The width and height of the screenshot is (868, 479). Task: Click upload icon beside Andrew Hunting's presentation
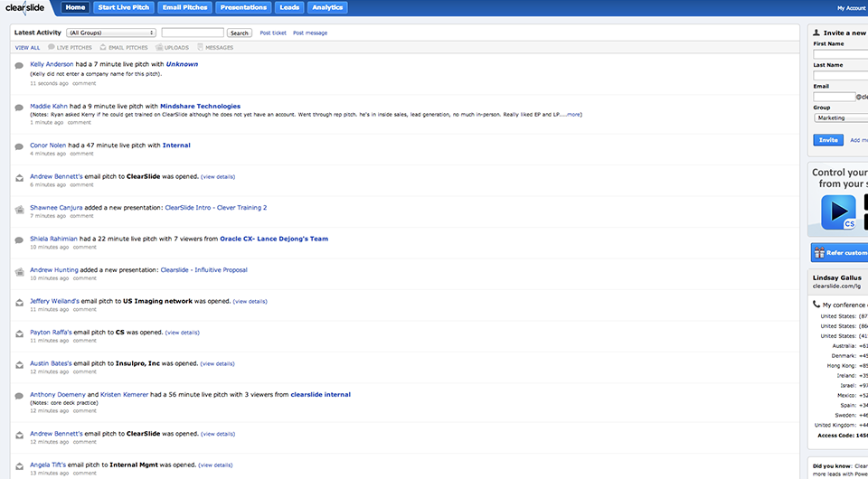tap(19, 271)
